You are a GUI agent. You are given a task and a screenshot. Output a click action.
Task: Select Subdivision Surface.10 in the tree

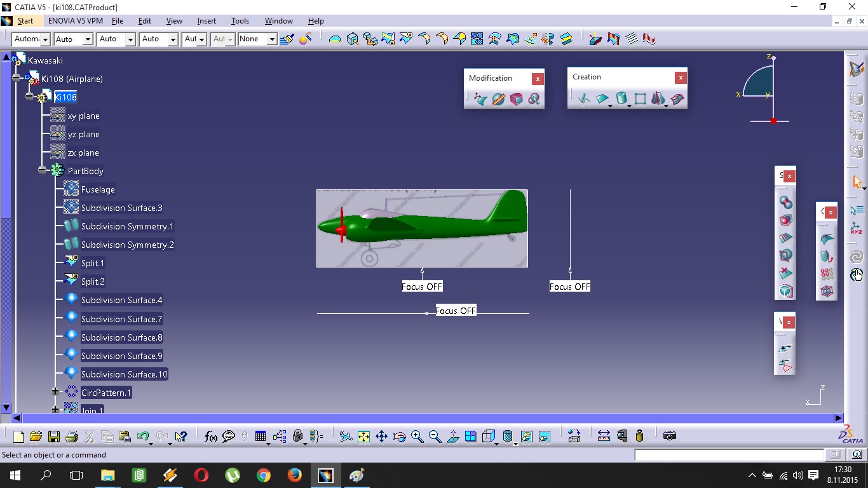(125, 374)
